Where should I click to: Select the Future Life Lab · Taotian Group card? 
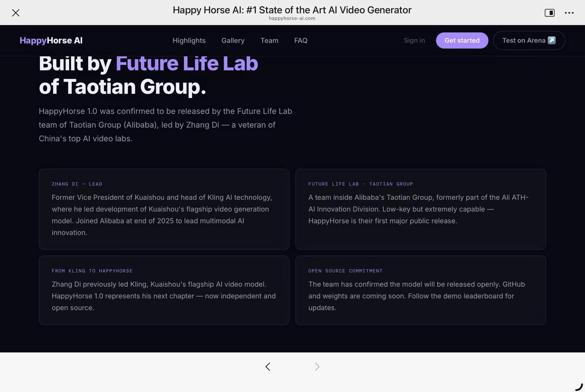tap(420, 209)
